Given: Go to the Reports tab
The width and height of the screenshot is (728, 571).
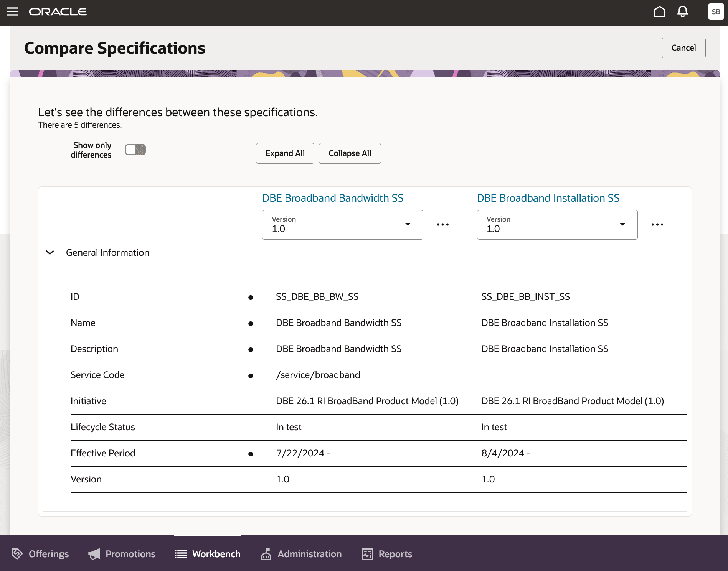Looking at the screenshot, I should point(387,554).
